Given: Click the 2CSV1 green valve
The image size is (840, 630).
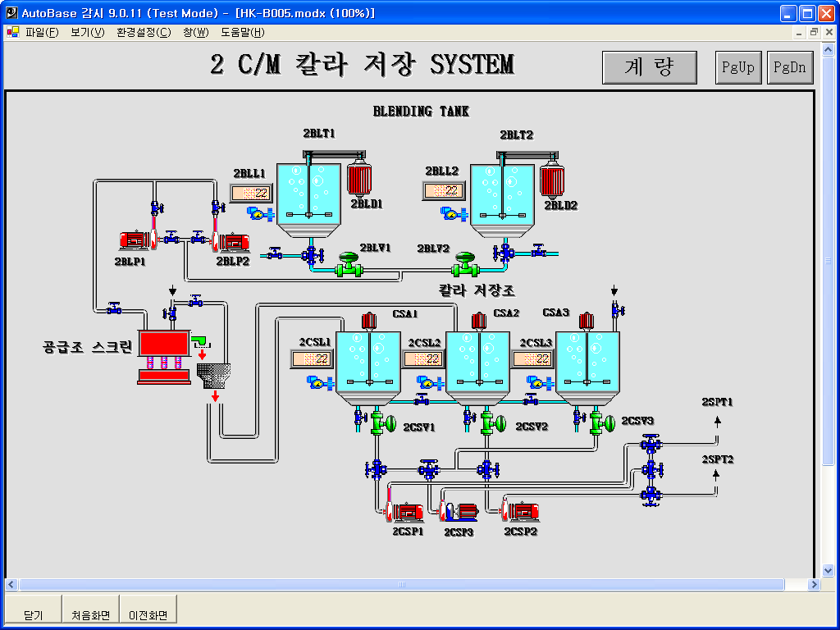Looking at the screenshot, I should coord(381,423).
